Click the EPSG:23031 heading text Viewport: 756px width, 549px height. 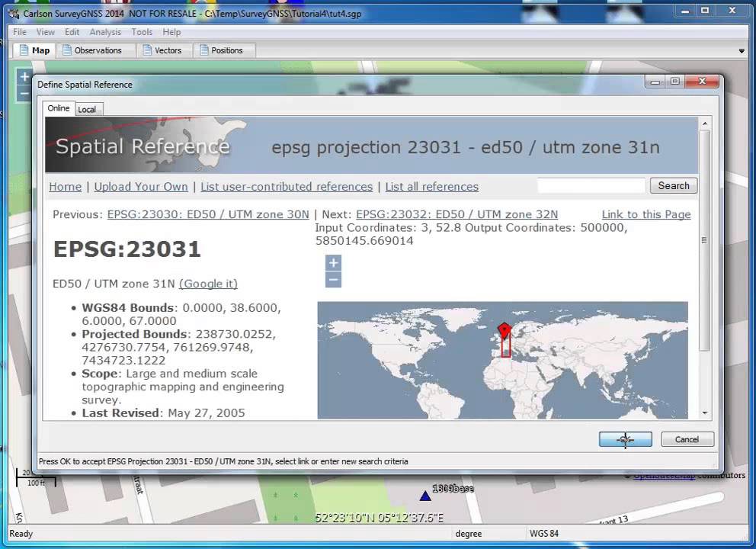(x=127, y=249)
